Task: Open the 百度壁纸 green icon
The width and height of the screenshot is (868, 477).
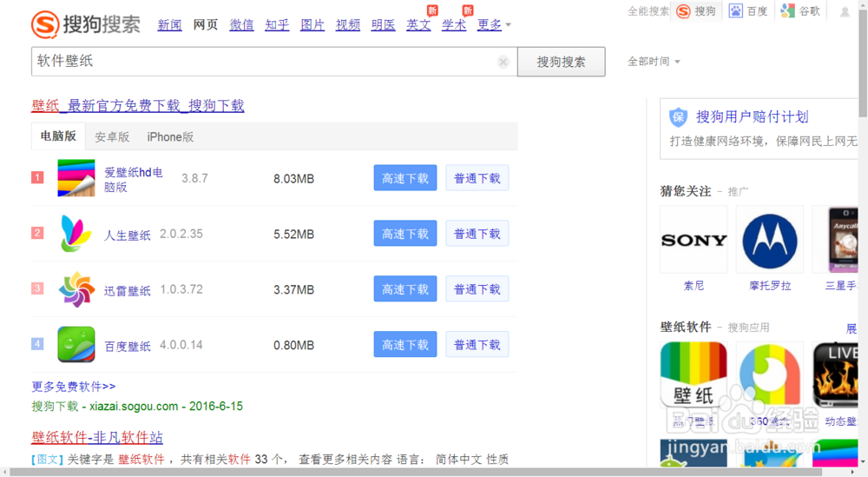Action: point(76,344)
